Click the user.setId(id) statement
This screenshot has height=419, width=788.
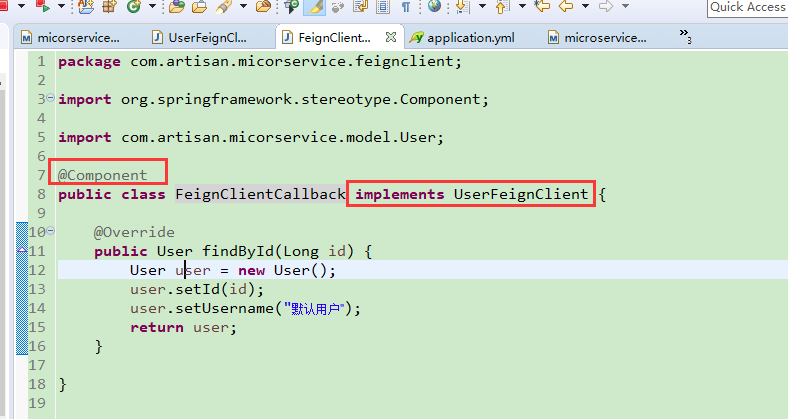[196, 289]
